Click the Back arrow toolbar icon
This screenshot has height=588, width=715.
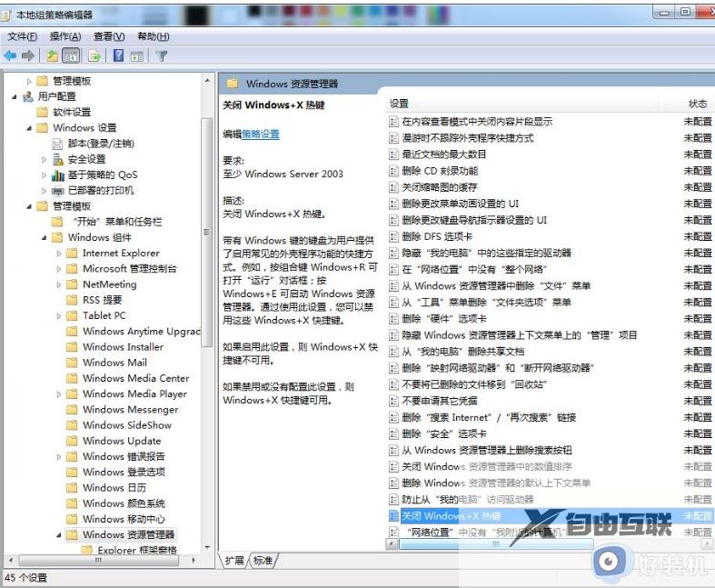click(10, 56)
